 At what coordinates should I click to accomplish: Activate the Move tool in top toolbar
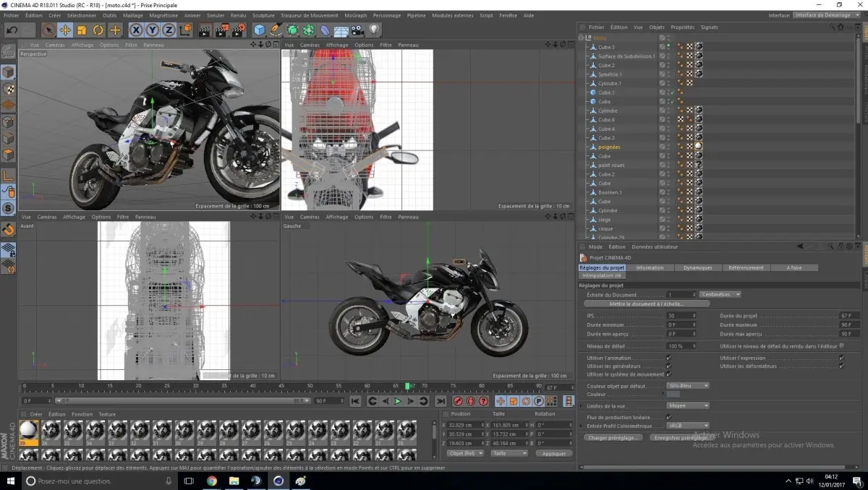[65, 30]
